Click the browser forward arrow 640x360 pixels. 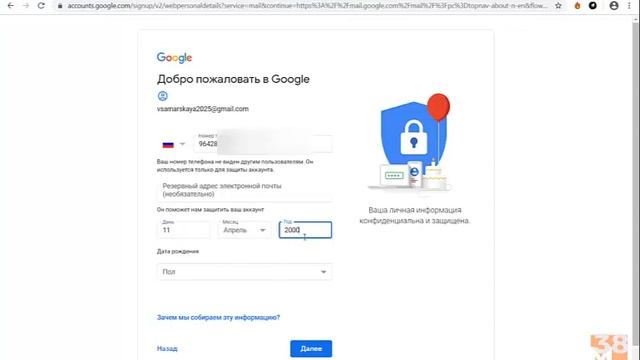26,6
